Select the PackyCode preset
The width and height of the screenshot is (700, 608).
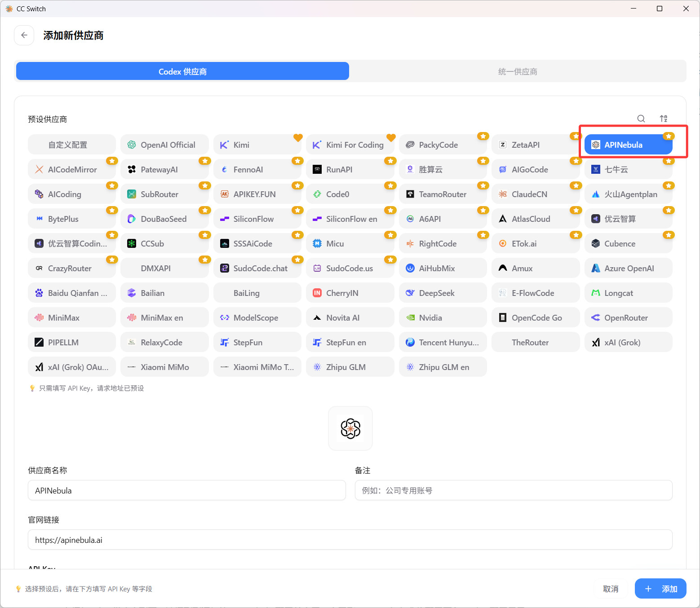click(443, 145)
